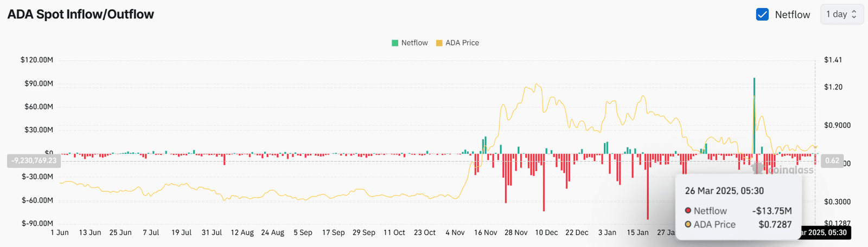868x247 pixels.
Task: Click the yellow ADA Price dot in tooltip
Action: (x=688, y=224)
